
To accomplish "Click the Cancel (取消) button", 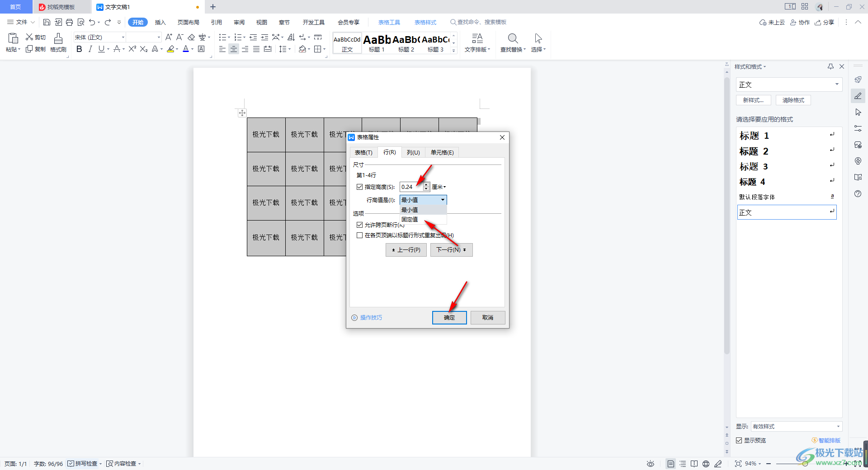I will tap(487, 318).
